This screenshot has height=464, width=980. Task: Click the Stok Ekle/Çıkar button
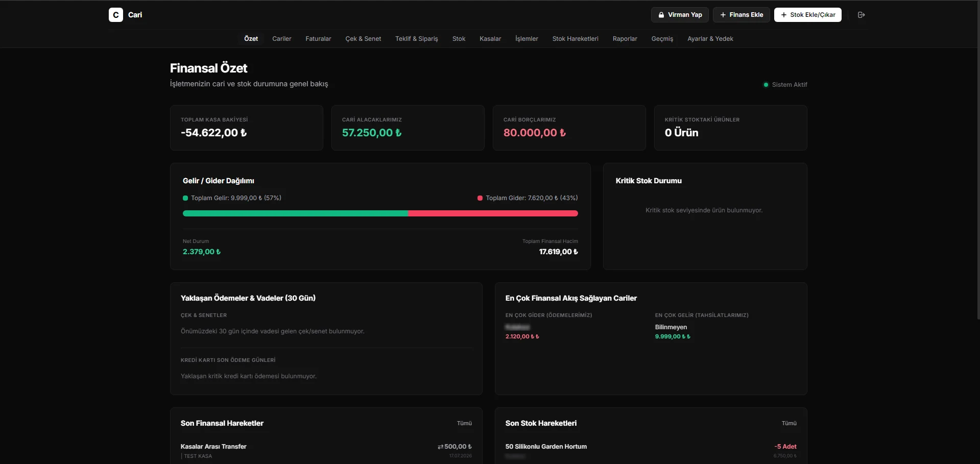point(807,15)
